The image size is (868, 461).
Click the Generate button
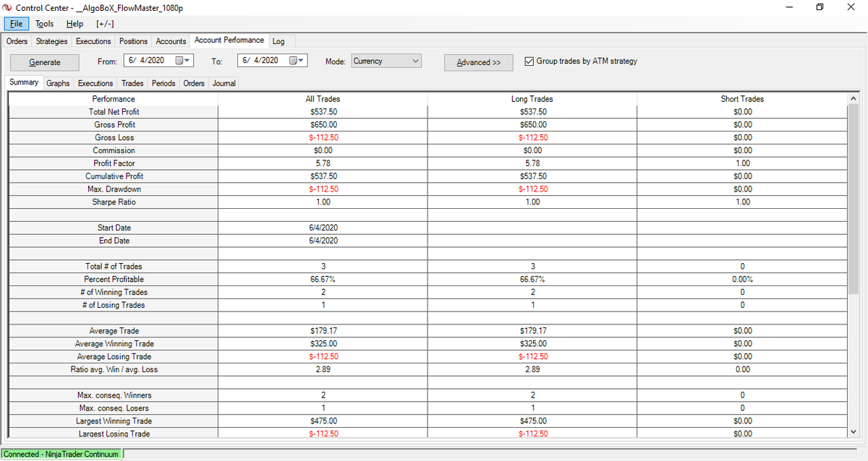(44, 62)
